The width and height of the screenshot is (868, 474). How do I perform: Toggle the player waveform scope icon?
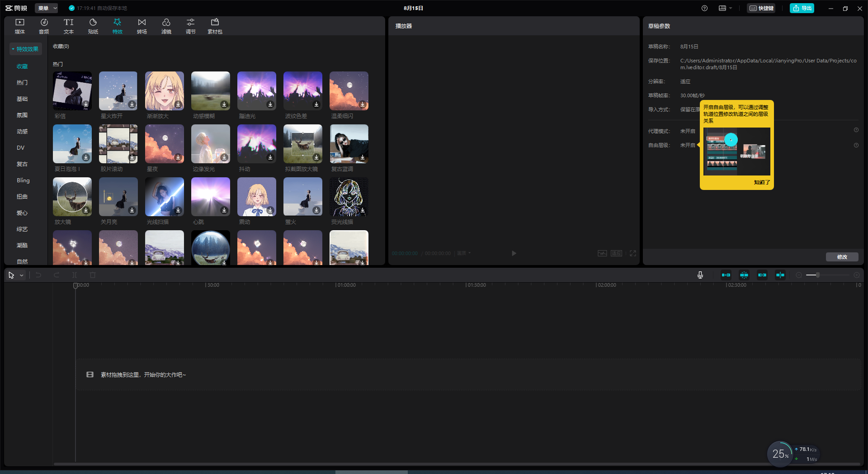(602, 253)
